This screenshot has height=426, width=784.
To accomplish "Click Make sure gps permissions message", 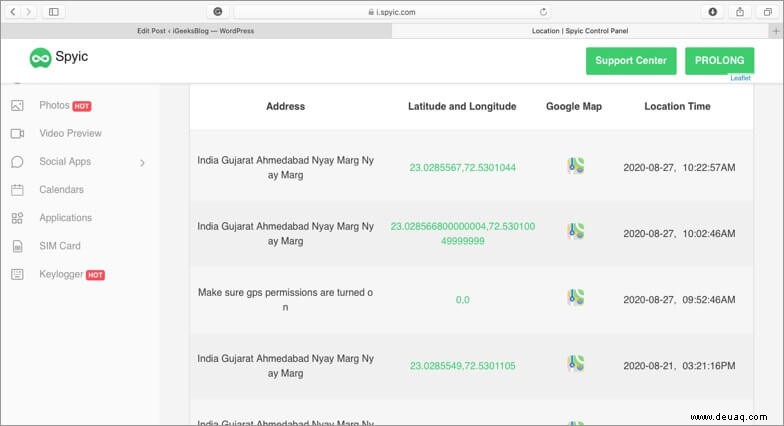I will tap(286, 300).
